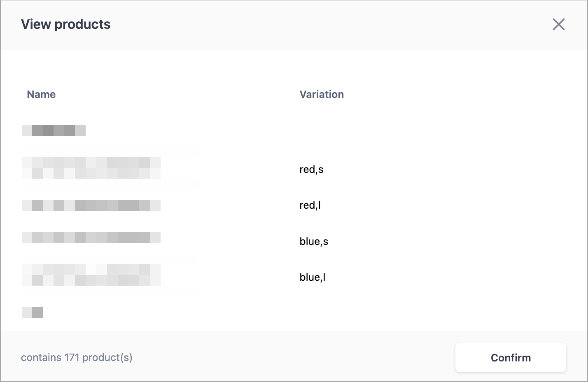Click the 'contains 171 product(s)' text
Viewport: 588px width, 382px height.
pyautogui.click(x=77, y=357)
